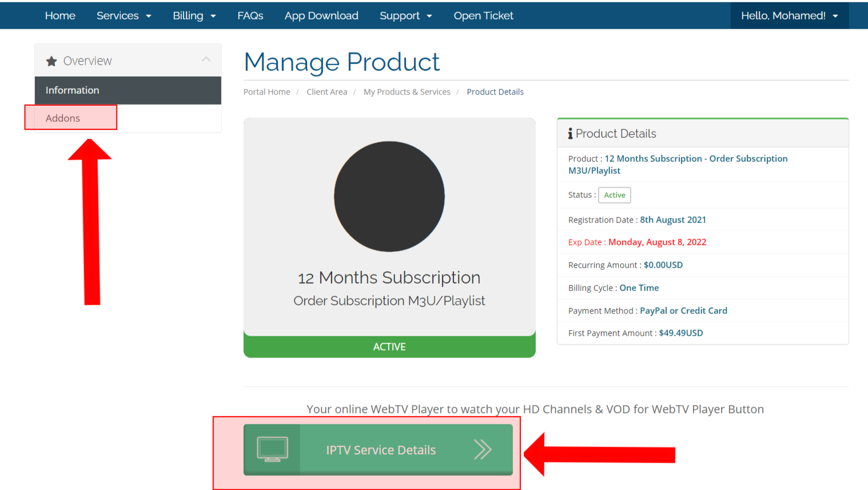Click the 'Manage Product' page heading
The height and width of the screenshot is (490, 868).
click(342, 62)
